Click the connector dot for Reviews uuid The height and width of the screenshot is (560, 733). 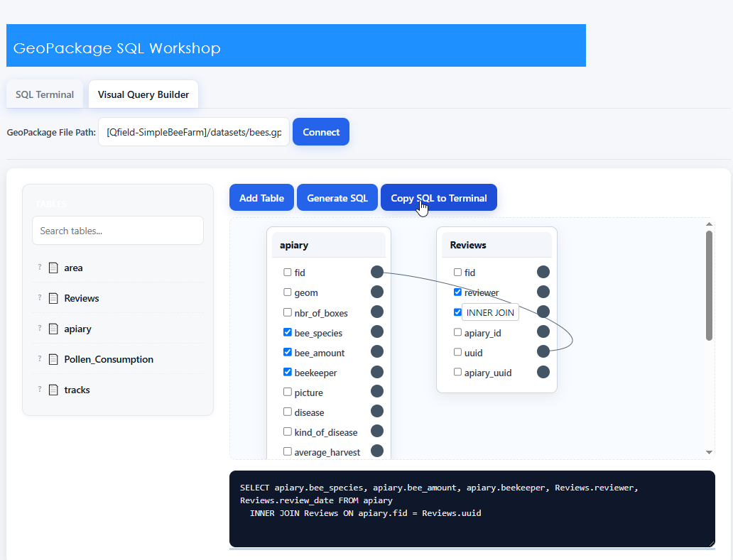(x=543, y=351)
